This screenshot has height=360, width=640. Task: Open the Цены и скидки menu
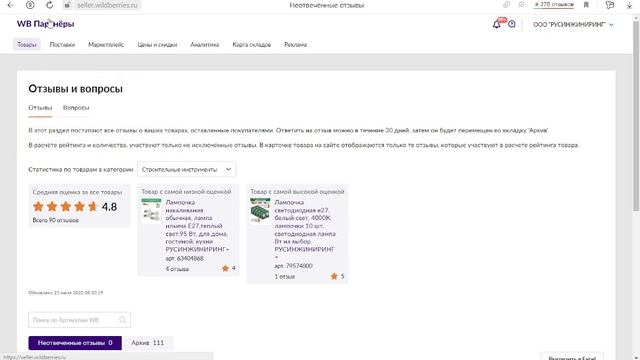[157, 44]
